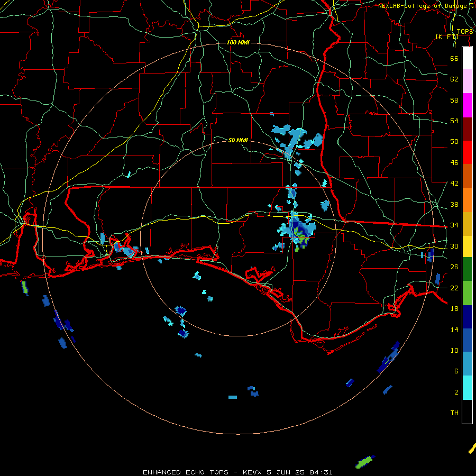Image resolution: width=476 pixels, height=476 pixels.
Task: Click the black TH legend swatch
Action: point(467,411)
